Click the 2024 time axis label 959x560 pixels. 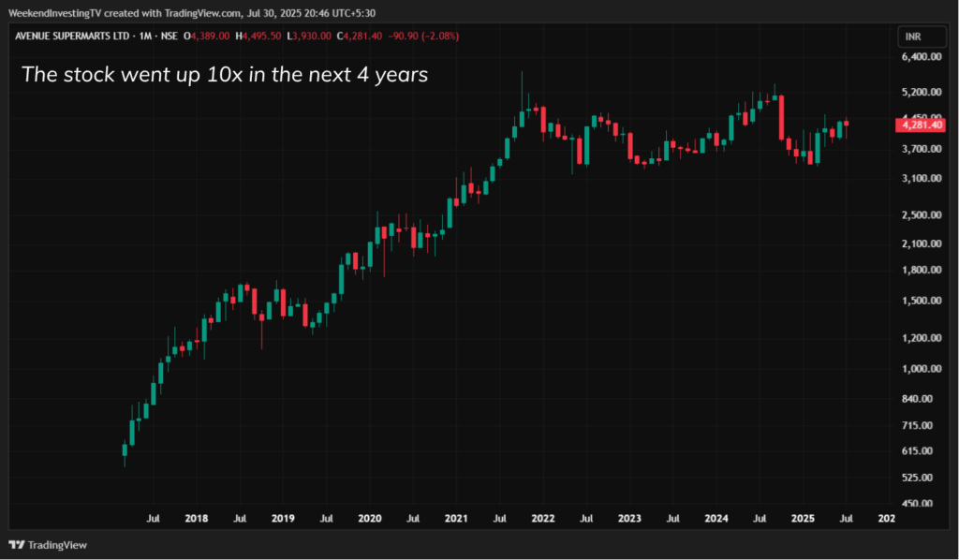pyautogui.click(x=716, y=519)
